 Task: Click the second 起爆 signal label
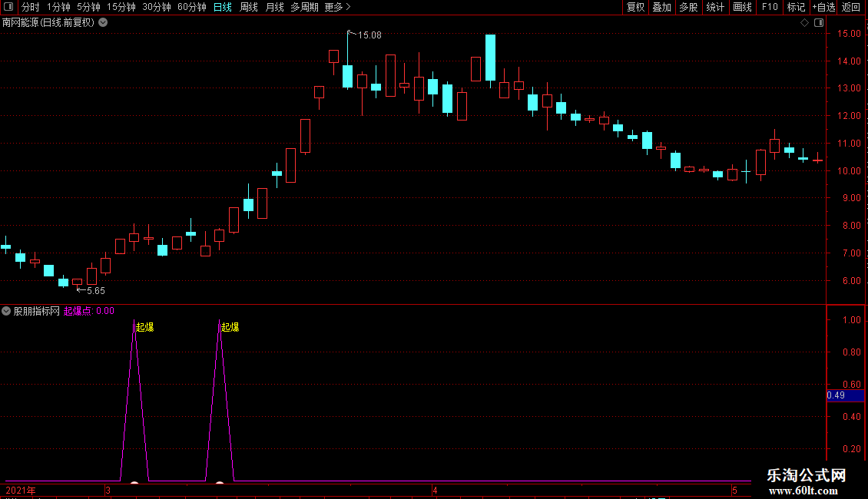pos(230,327)
